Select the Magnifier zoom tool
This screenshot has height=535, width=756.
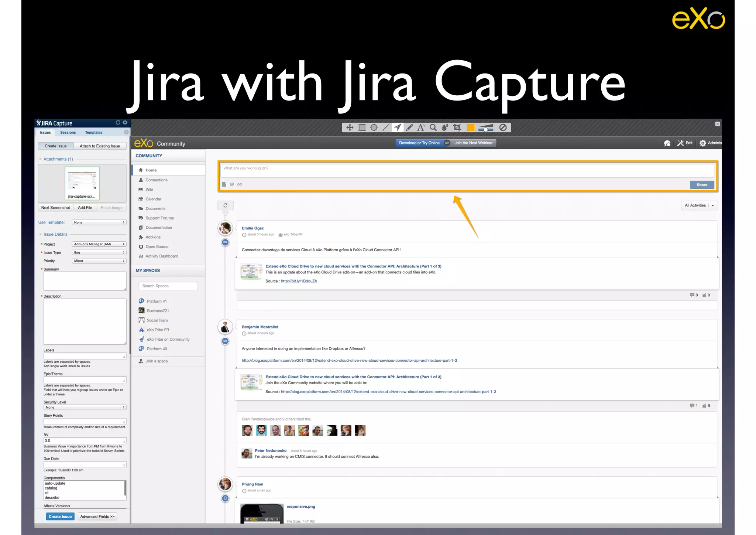433,127
